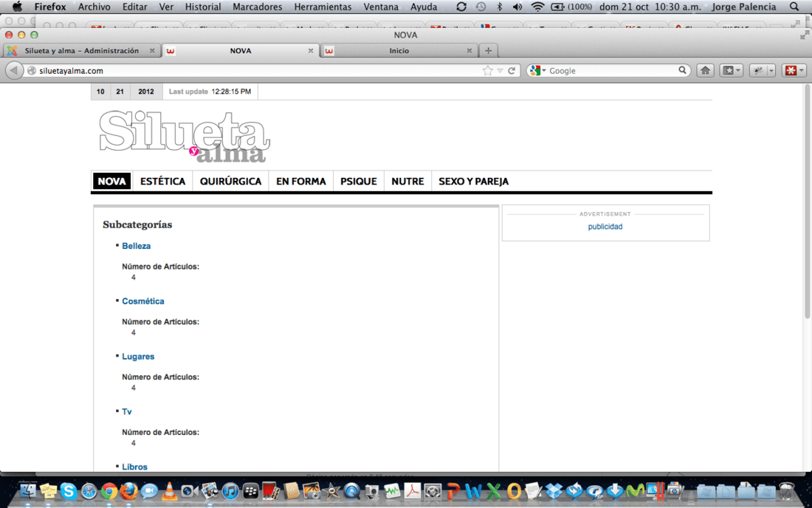This screenshot has width=812, height=508.
Task: Open the Lugares subcategory link
Action: (138, 357)
